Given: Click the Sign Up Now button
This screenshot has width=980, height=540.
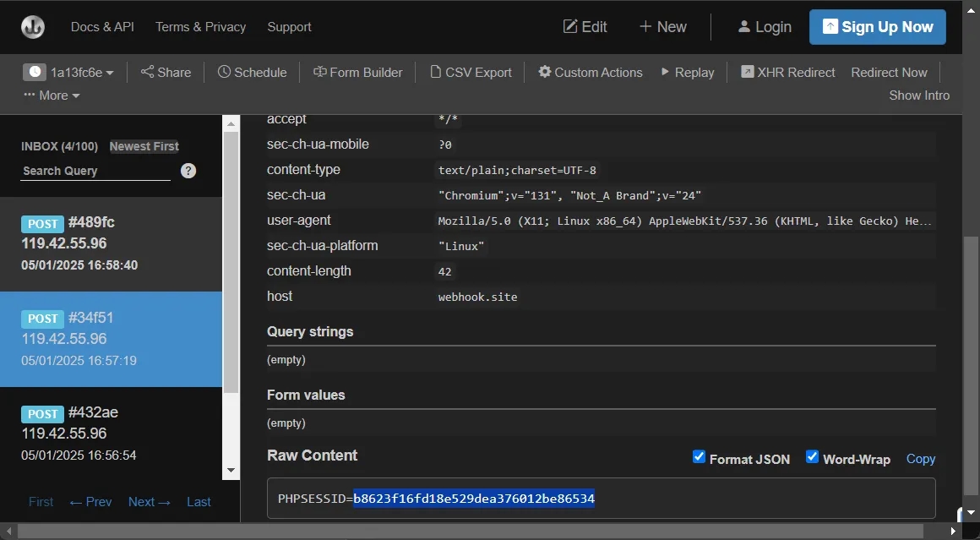Looking at the screenshot, I should click(877, 27).
